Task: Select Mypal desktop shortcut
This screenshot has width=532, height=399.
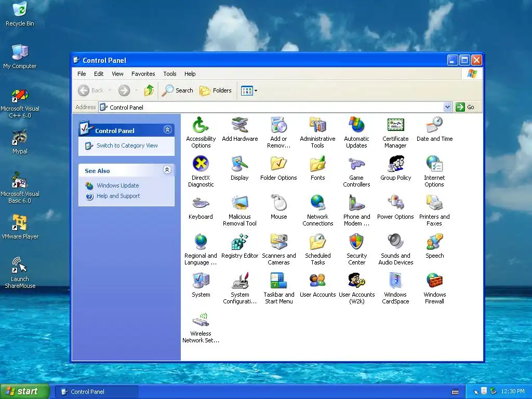Action: click(x=20, y=142)
